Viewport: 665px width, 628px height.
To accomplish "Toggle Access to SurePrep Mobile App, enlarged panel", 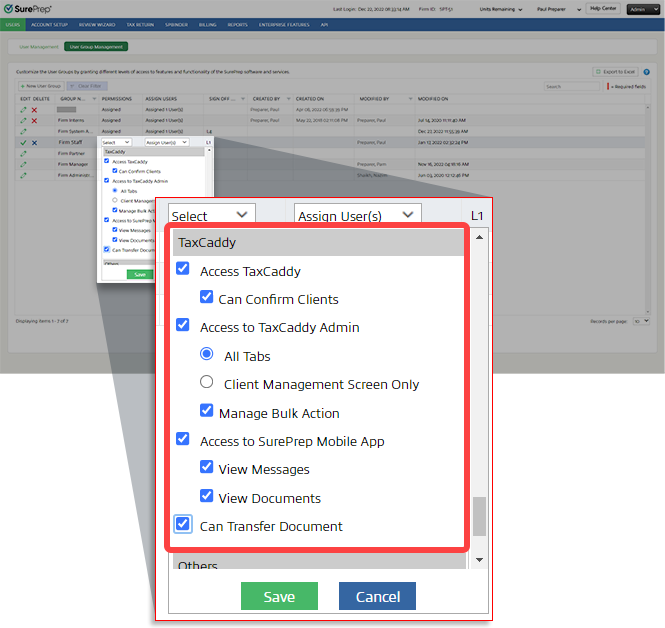I will pos(183,439).
